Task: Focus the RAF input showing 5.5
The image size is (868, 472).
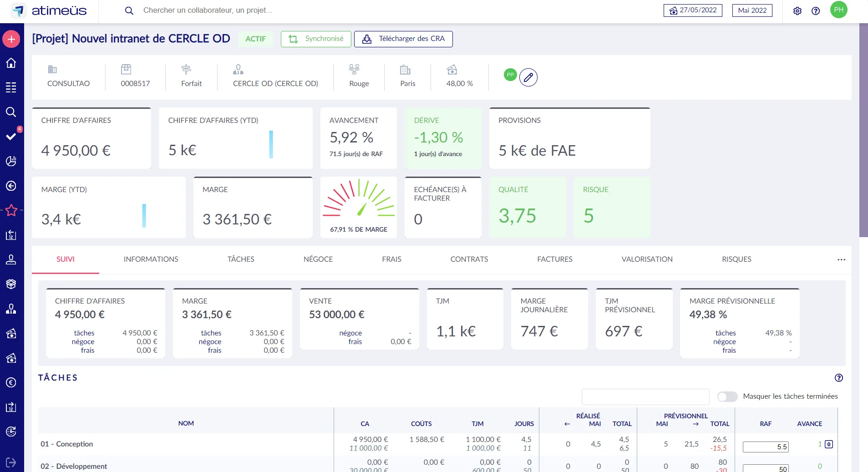Action: [766, 447]
